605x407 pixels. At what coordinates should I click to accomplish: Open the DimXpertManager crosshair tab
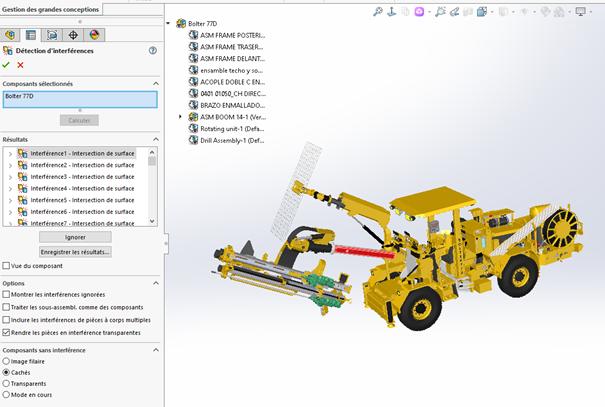tap(74, 34)
